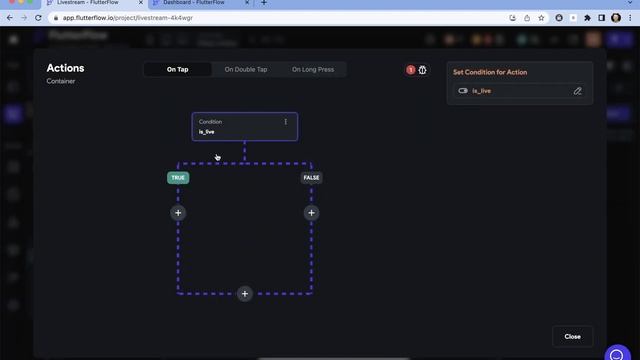Go forward in the browser
This screenshot has height=360, width=640.
[x=24, y=18]
